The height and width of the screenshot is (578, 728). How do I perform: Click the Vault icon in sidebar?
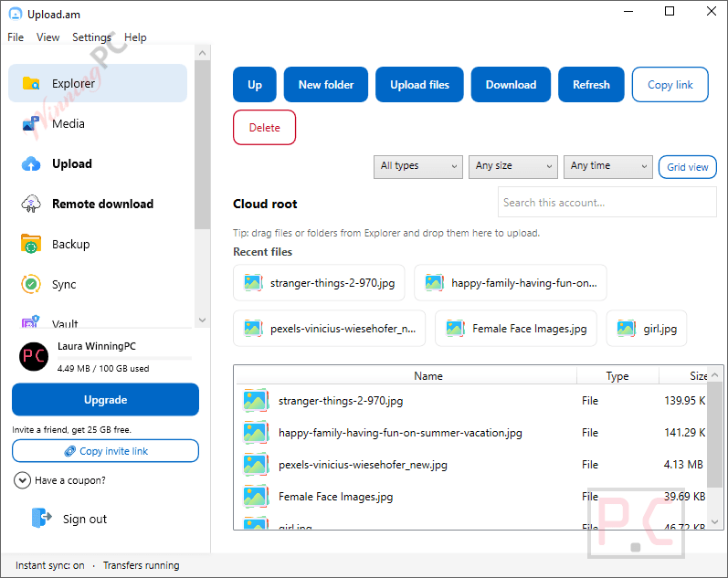31,321
